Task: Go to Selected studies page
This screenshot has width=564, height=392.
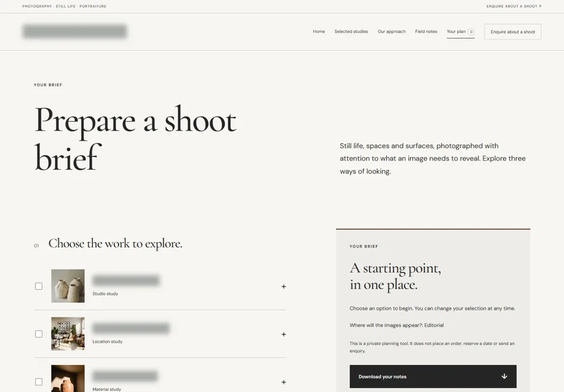Action: tap(351, 32)
